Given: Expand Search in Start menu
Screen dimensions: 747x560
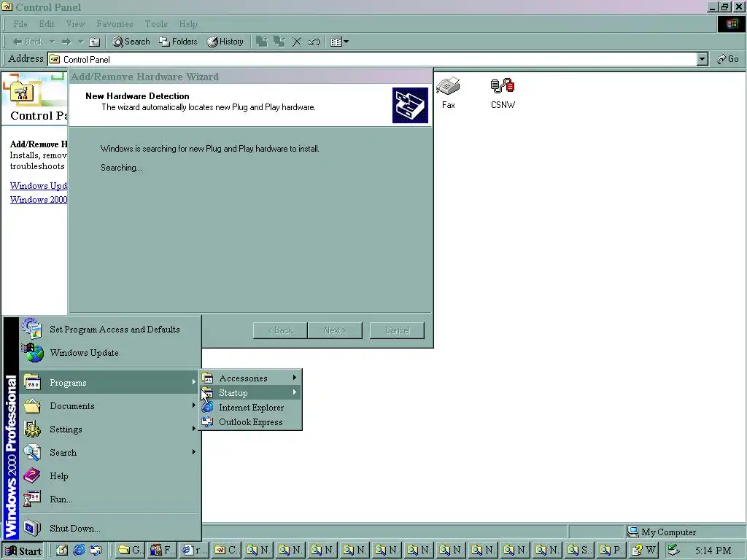Looking at the screenshot, I should point(109,452).
